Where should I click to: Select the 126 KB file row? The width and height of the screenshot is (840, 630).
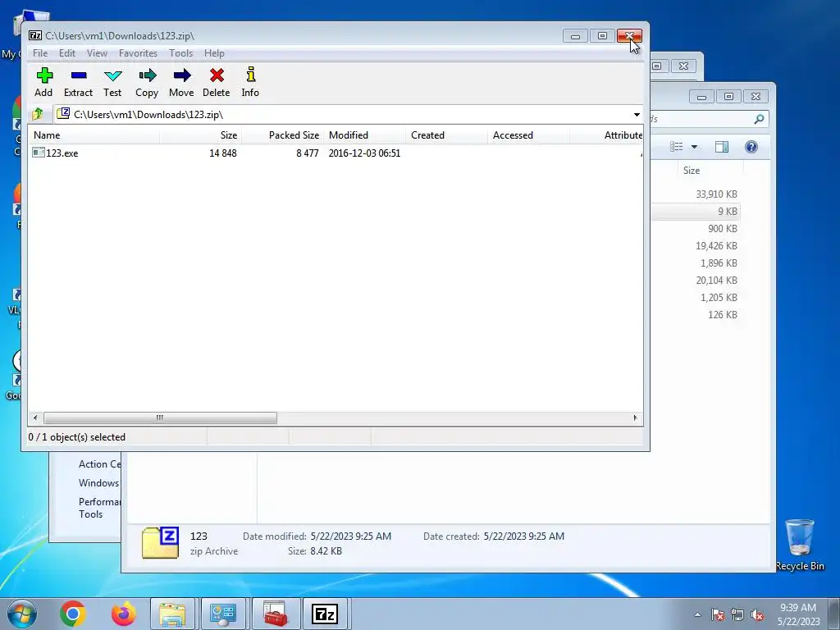tap(722, 314)
